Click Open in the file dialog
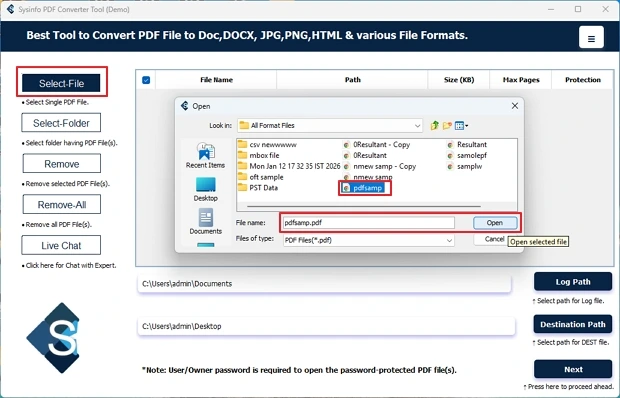Viewport: 620px width, 398px height. point(495,223)
